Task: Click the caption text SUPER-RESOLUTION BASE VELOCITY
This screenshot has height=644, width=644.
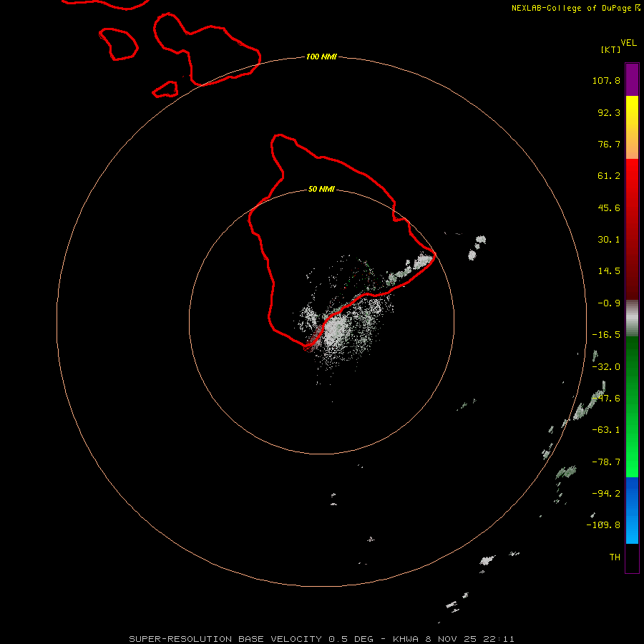Action: [225, 639]
